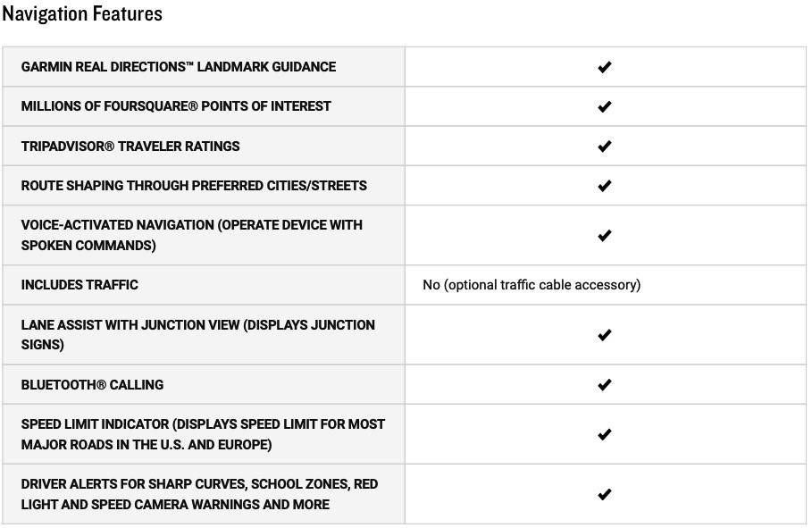The width and height of the screenshot is (812, 528).
Task: Click the Bluetooth Calling checkmark
Action: [605, 384]
